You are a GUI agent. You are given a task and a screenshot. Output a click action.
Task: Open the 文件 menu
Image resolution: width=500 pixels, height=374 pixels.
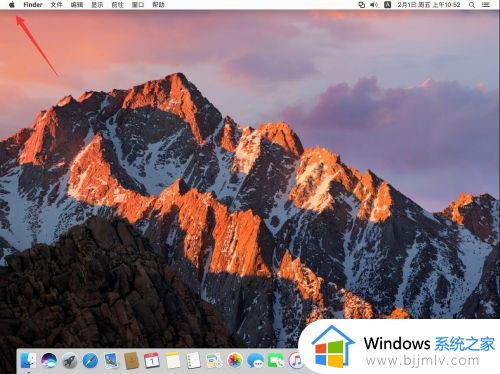click(x=56, y=5)
